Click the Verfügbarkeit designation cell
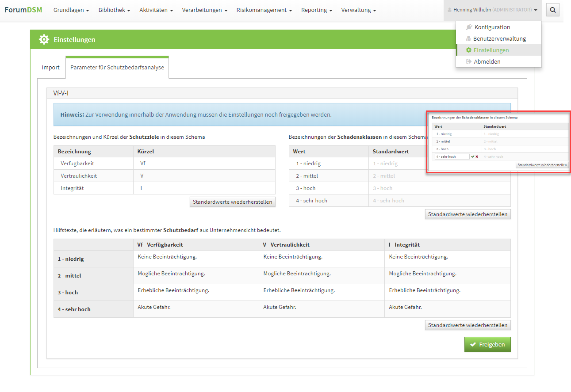571x392 pixels. 77,164
